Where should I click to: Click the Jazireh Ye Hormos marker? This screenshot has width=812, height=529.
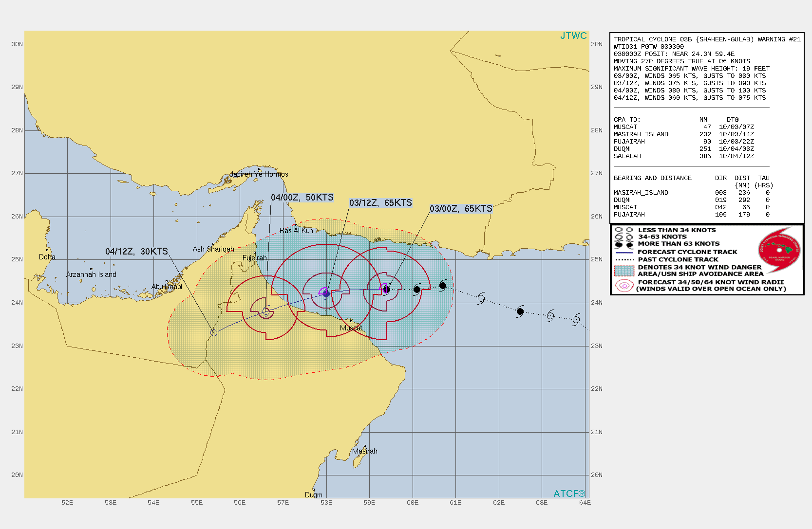coord(259,169)
